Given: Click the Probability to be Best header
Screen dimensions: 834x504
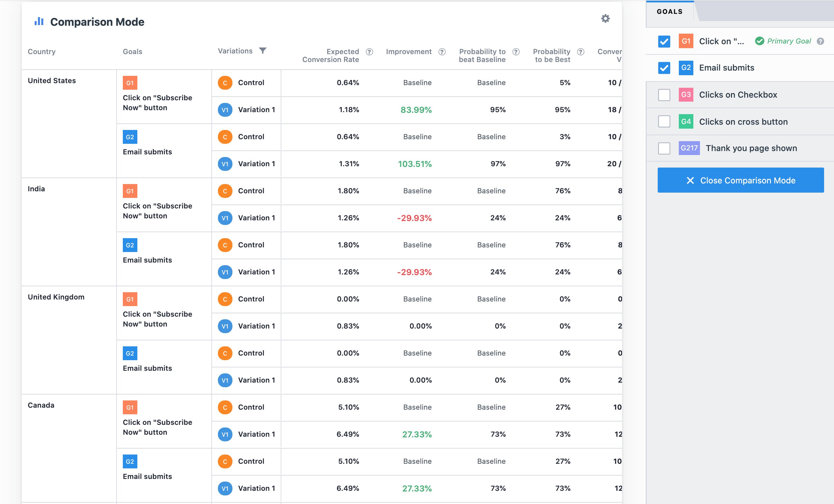Looking at the screenshot, I should pos(552,55).
